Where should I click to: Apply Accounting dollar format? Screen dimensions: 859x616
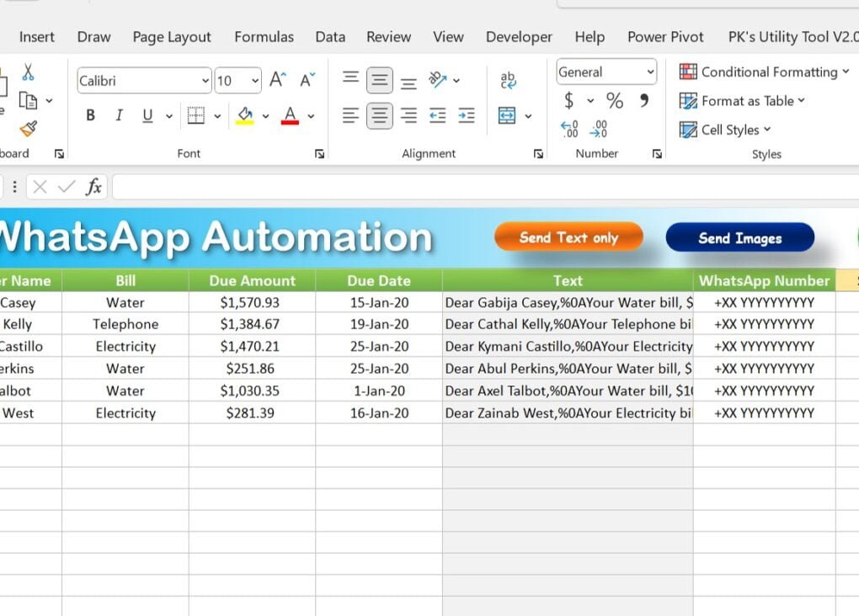(569, 101)
